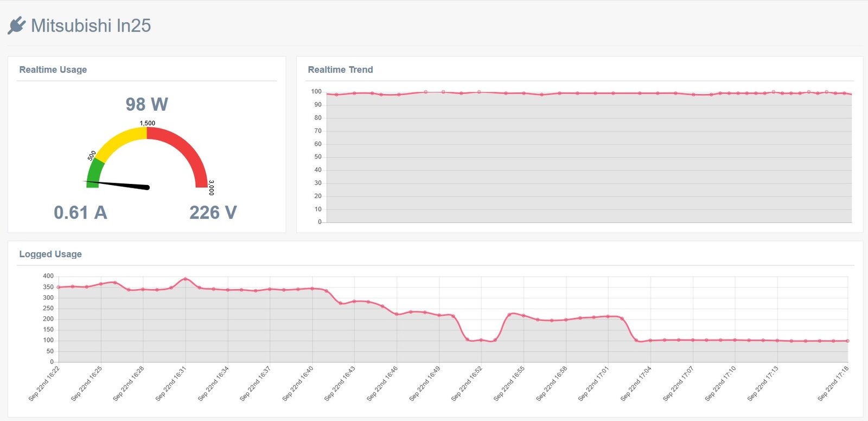Click the last Logged Usage data point
Viewport: 868px width, 421px height.
click(x=847, y=341)
